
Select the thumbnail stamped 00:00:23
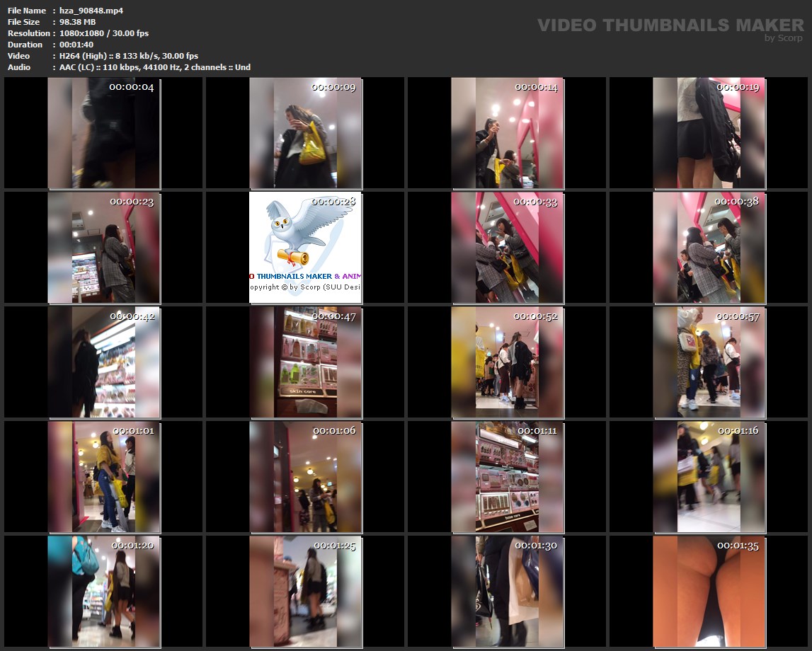coord(104,248)
